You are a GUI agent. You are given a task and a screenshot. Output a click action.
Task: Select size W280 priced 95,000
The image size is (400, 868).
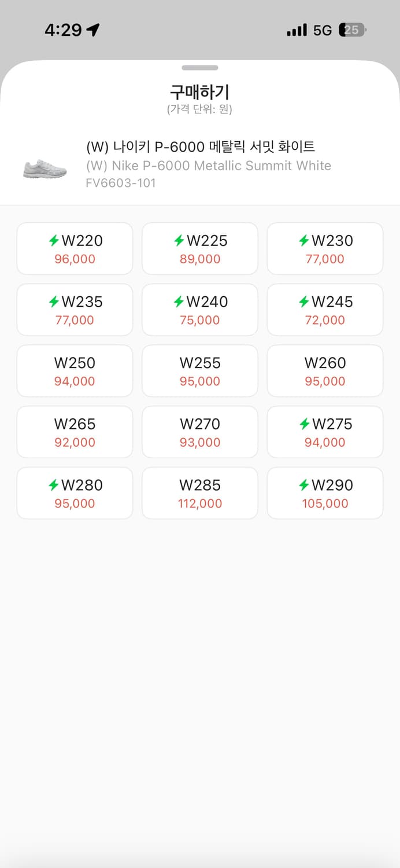[x=75, y=493]
